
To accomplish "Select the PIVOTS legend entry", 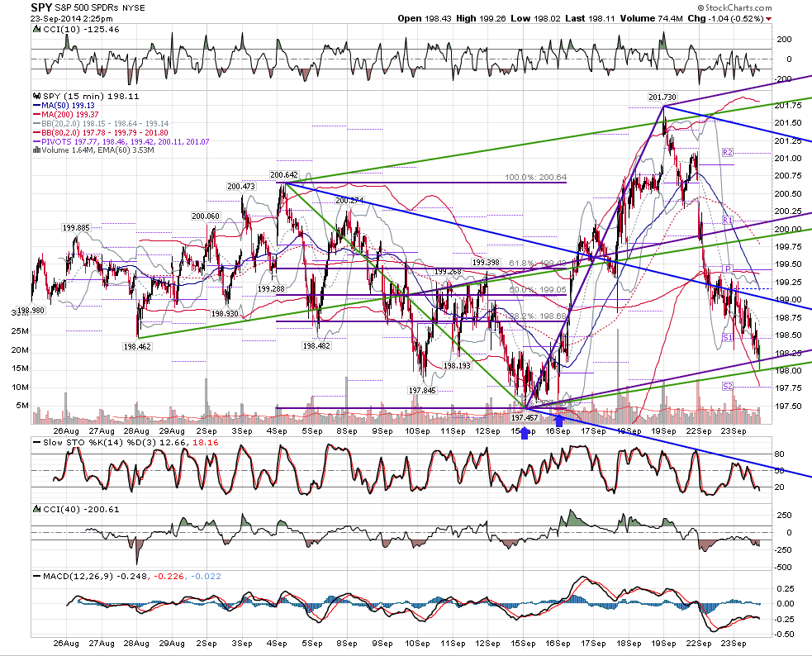I will tap(121, 141).
